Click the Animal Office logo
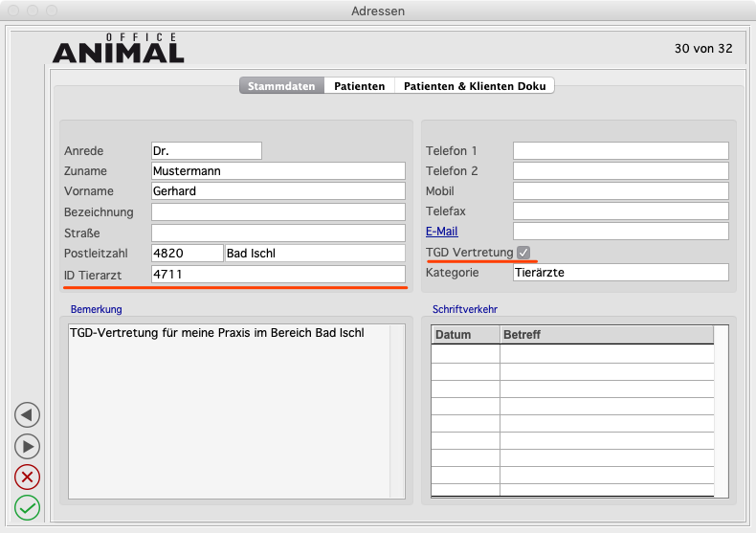The height and width of the screenshot is (533, 756). [118, 49]
